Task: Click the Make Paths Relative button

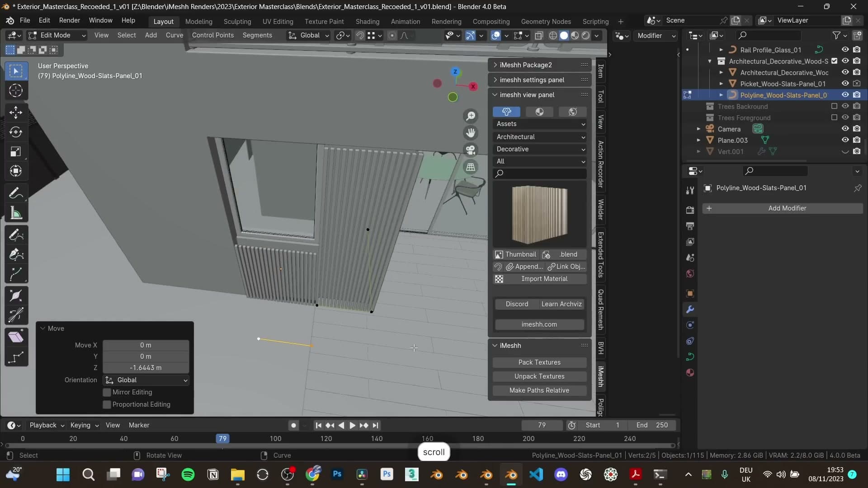Action: [539, 390]
